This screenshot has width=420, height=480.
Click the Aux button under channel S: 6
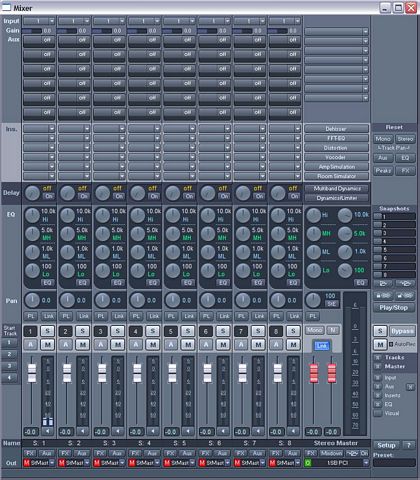tap(222, 453)
